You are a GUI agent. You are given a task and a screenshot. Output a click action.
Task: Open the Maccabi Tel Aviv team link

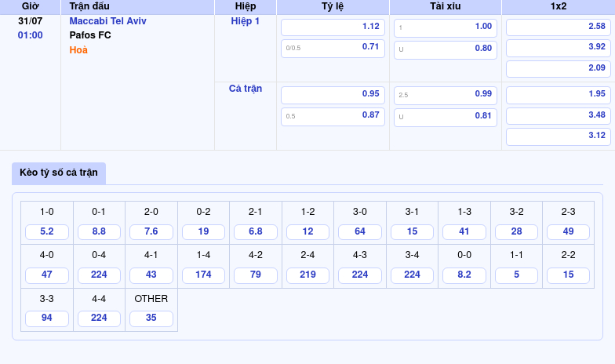(x=107, y=21)
